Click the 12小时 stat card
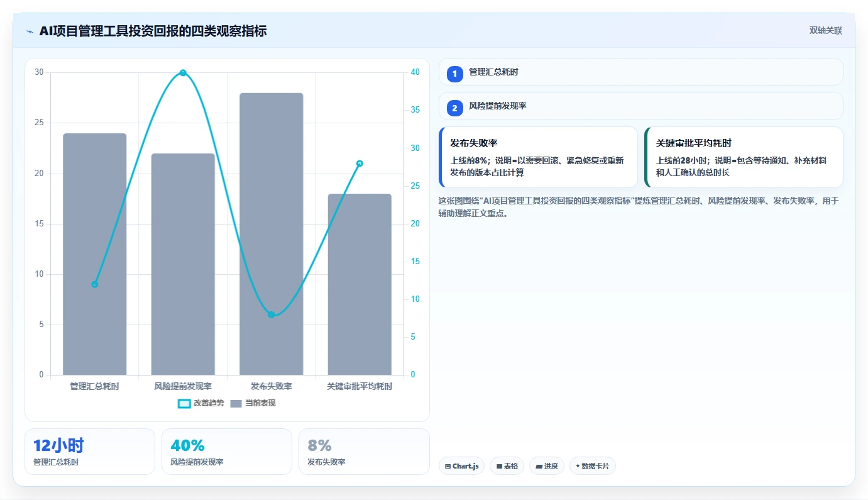The width and height of the screenshot is (868, 500). pyautogui.click(x=90, y=452)
